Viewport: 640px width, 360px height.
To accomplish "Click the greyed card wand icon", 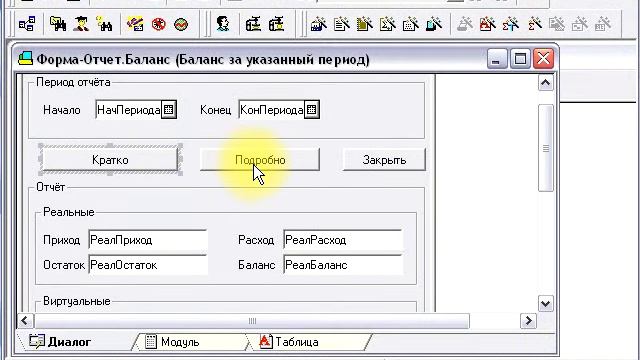I will tap(580, 24).
